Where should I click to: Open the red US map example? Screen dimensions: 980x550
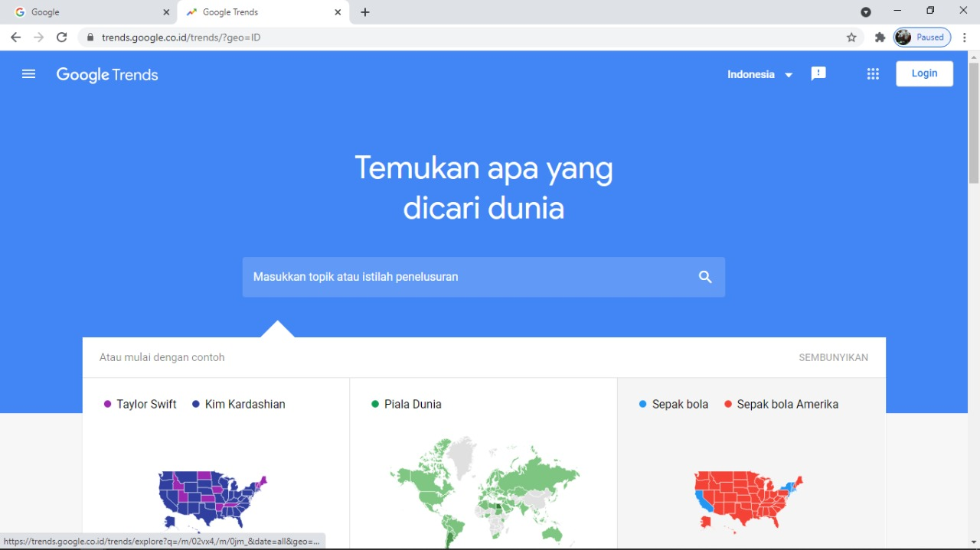[x=749, y=501]
